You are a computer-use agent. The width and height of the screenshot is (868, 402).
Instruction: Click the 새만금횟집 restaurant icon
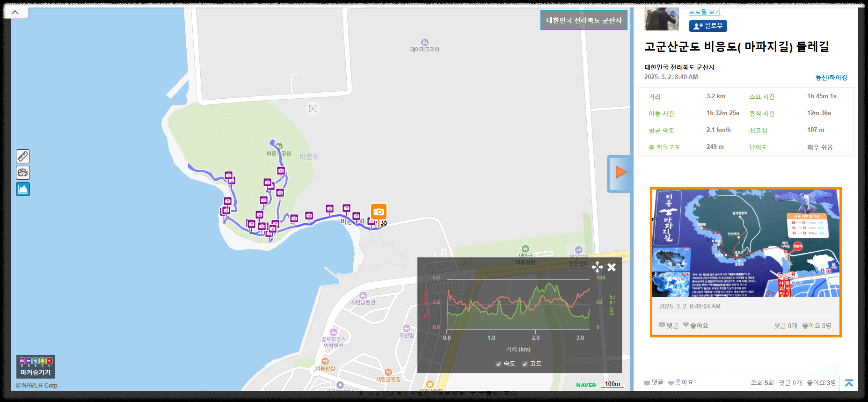point(388,373)
